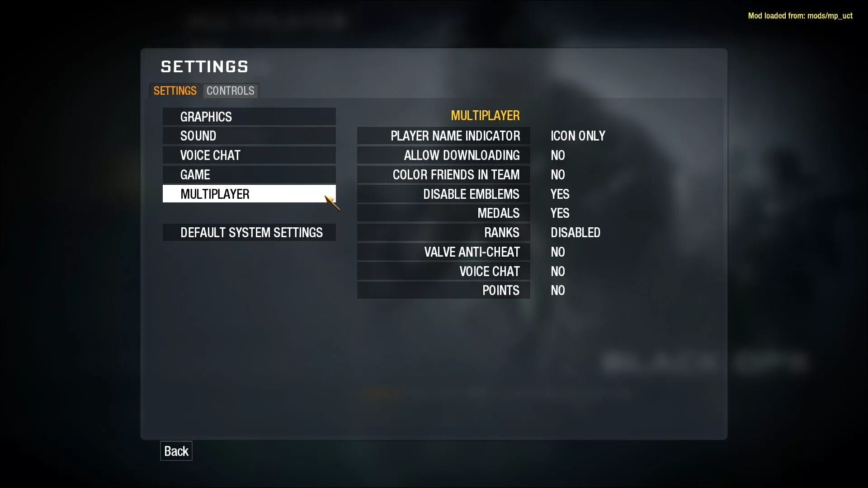868x488 pixels.
Task: Switch to SETTINGS tab
Action: point(175,90)
